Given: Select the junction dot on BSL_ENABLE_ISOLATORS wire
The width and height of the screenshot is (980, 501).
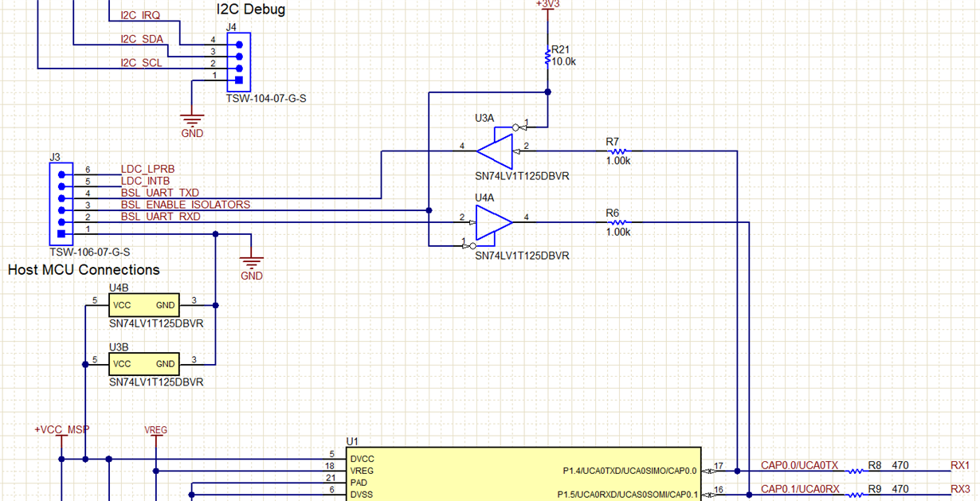Looking at the screenshot, I should tap(429, 210).
